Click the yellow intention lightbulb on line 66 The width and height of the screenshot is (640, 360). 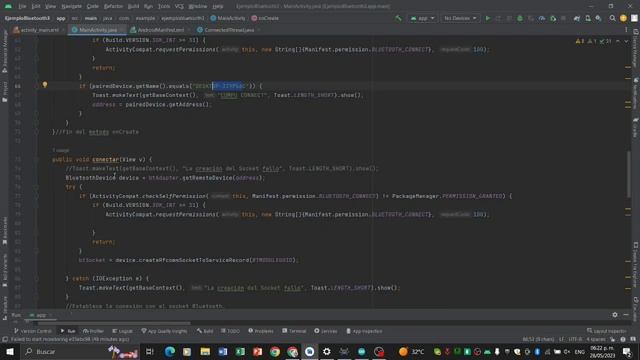click(45, 85)
